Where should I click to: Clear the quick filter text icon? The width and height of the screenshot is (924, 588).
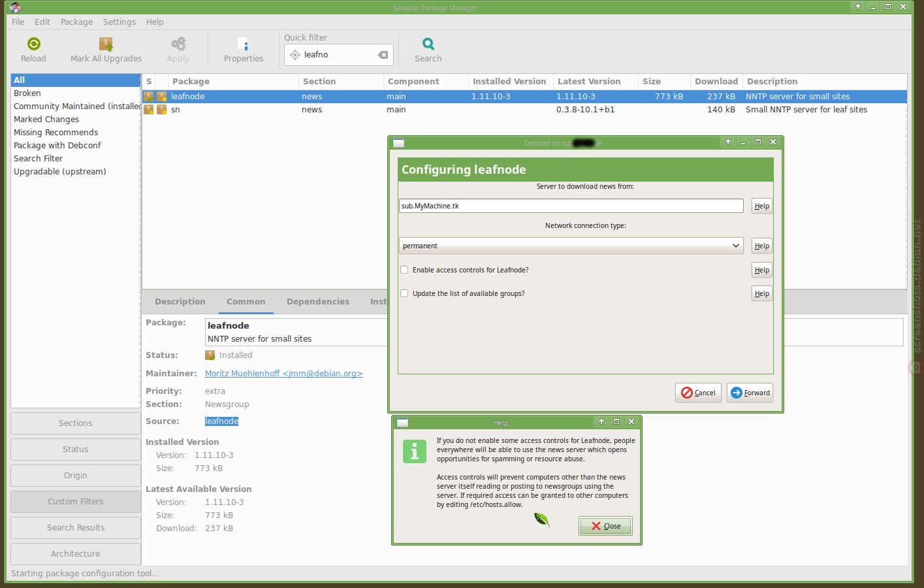[383, 55]
